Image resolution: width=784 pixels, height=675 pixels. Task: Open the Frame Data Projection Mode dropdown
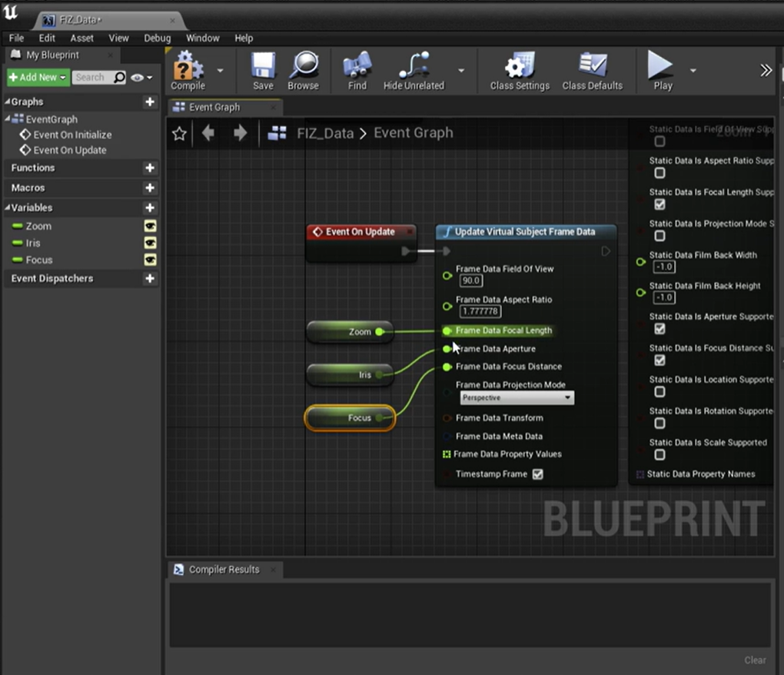tap(517, 398)
